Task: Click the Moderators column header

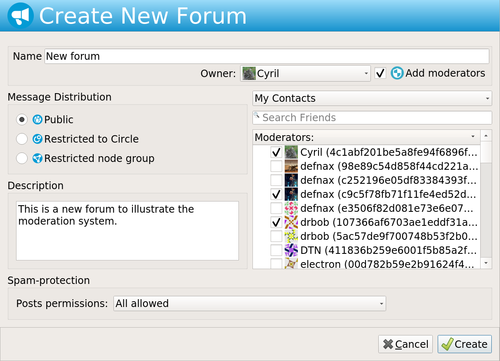Action: coord(366,137)
